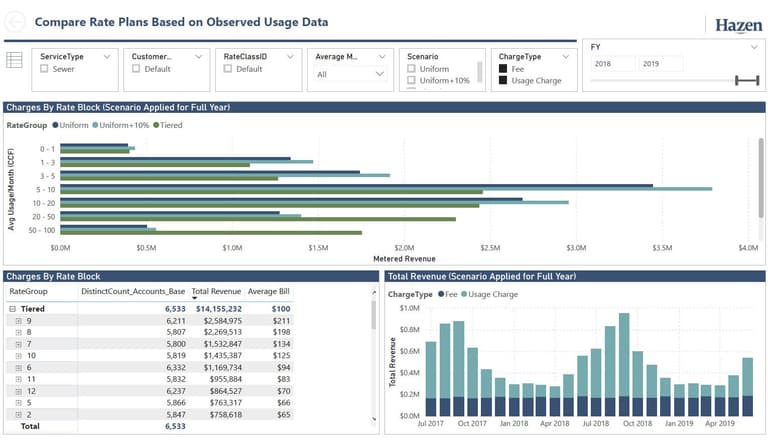Click the Uniform legend marker in bar chart
Viewport: 768px width, 447px height.
pyautogui.click(x=56, y=126)
